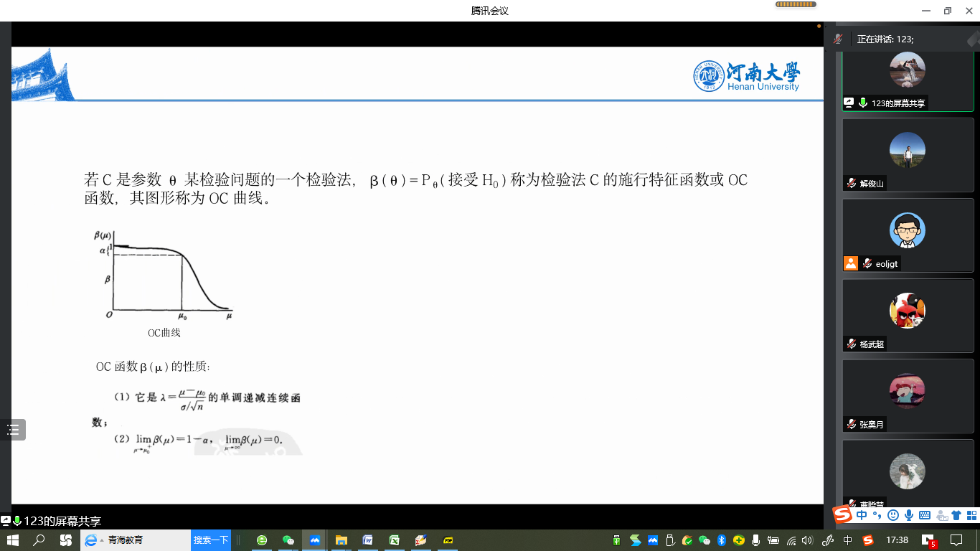Click the Sogou voice input microphone icon
This screenshot has height=551, width=980.
[909, 515]
